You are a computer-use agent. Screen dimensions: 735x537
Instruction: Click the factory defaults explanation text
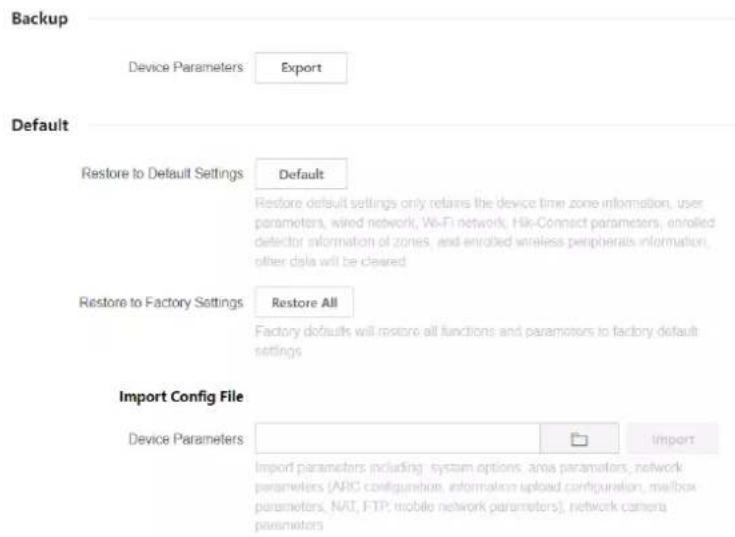(x=476, y=341)
